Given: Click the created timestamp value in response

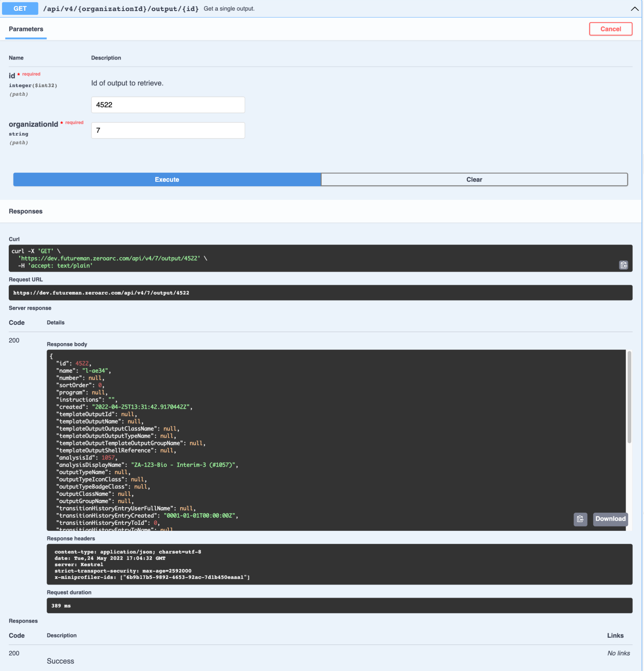Looking at the screenshot, I should pyautogui.click(x=141, y=407).
